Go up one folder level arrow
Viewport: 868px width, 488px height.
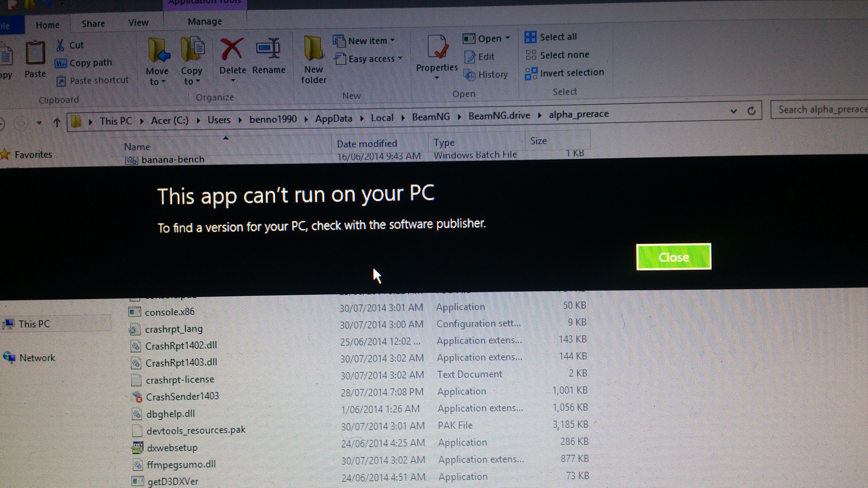57,123
